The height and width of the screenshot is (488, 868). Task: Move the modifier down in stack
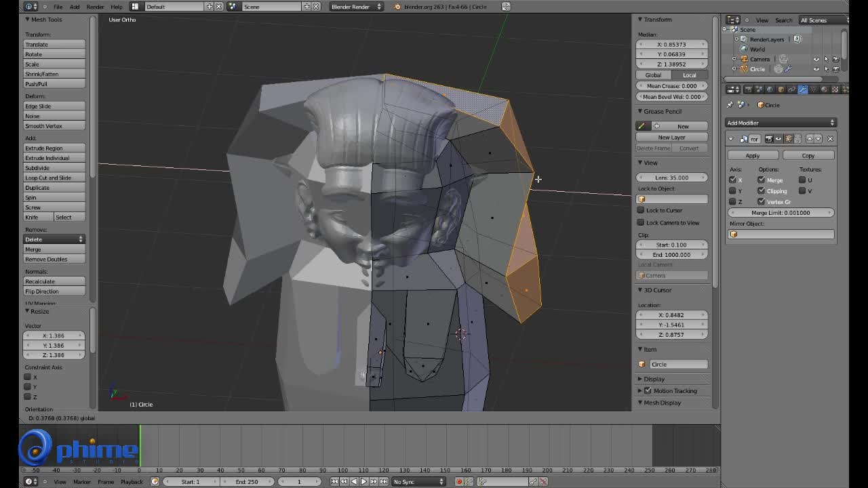tap(818, 139)
